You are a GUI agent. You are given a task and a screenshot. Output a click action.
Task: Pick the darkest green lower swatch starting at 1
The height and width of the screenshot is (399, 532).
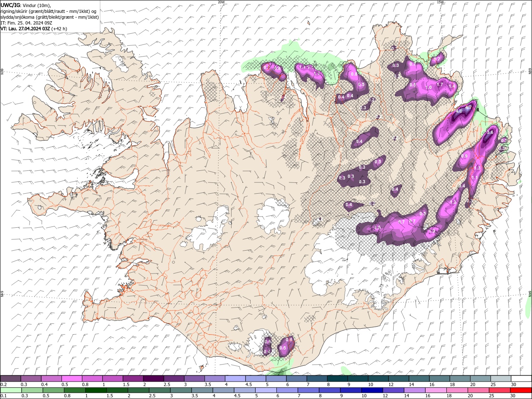pyautogui.click(x=96, y=390)
